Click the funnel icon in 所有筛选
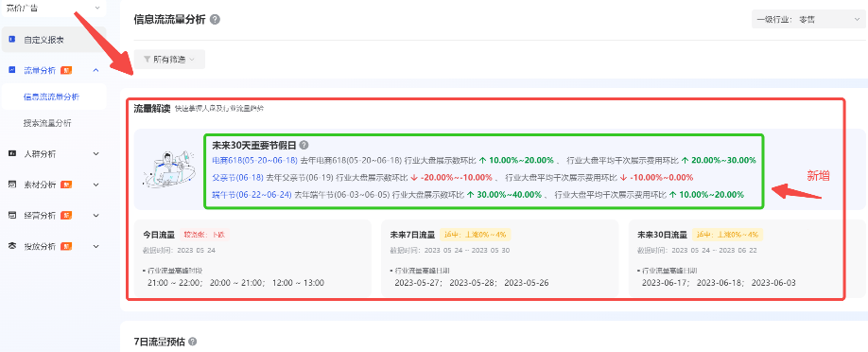Screen dimensions: 868x352 coord(147,60)
